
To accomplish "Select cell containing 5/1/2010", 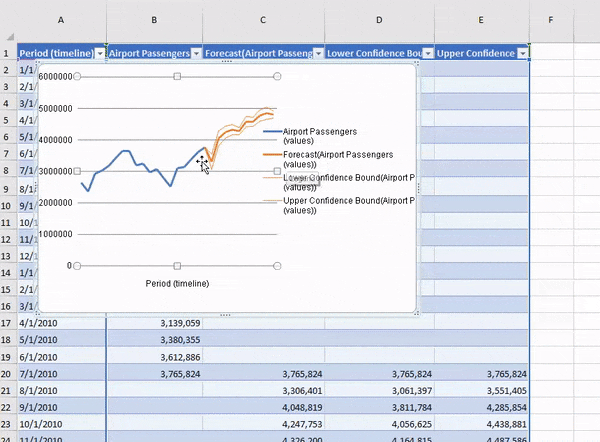I will coord(61,340).
